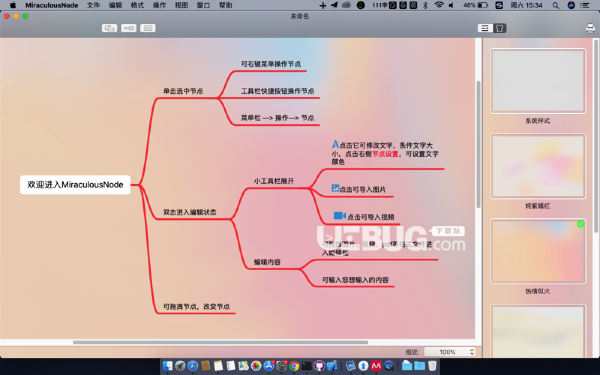Open the 格式 menu

[x=137, y=5]
